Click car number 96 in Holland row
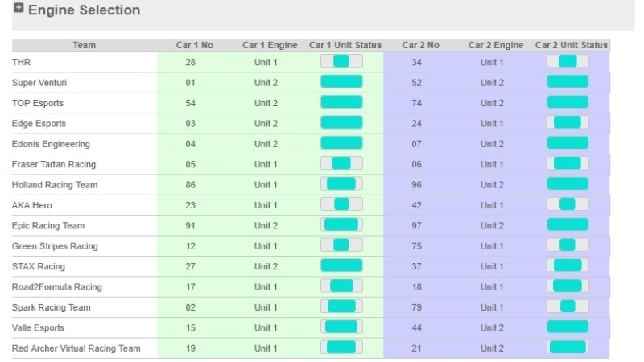 point(416,185)
